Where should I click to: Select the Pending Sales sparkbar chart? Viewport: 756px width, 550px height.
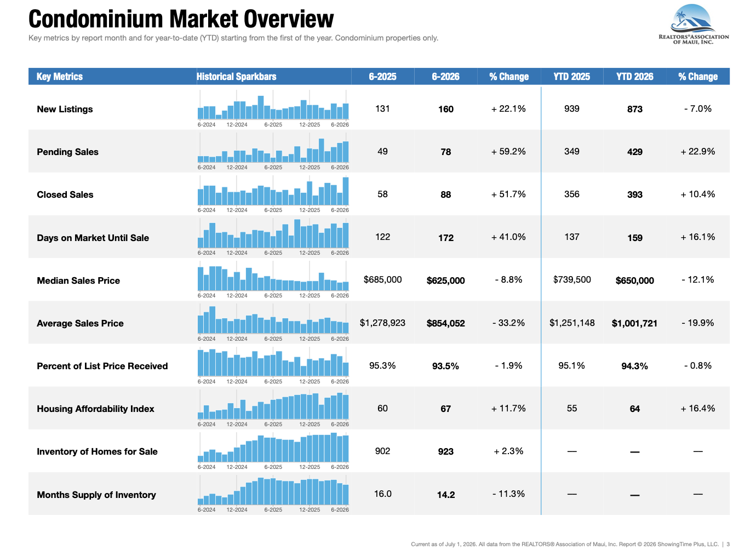(273, 151)
